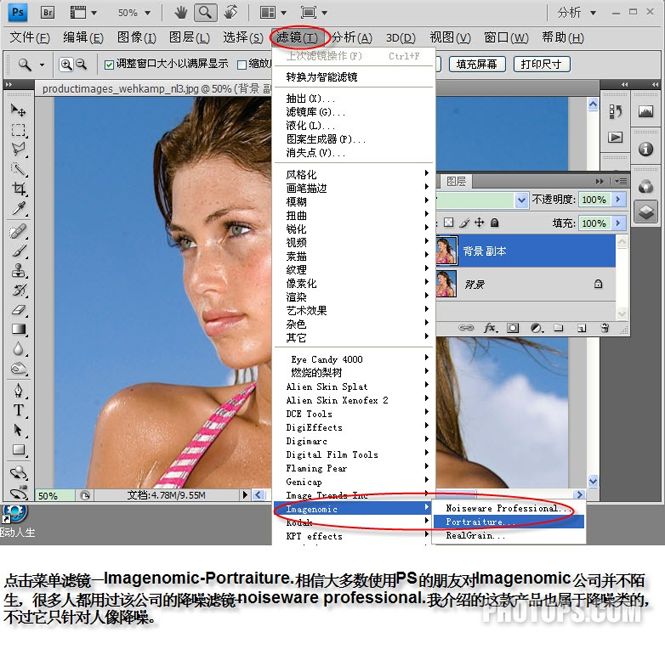
Task: Open the Actions panel play icon
Action: [615, 137]
